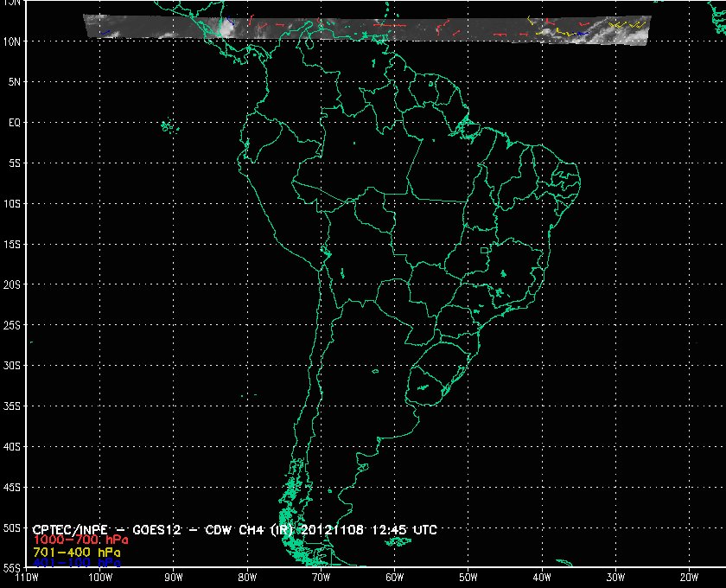Click the 45S latitude label
This screenshot has width=726, height=588.
coord(12,488)
